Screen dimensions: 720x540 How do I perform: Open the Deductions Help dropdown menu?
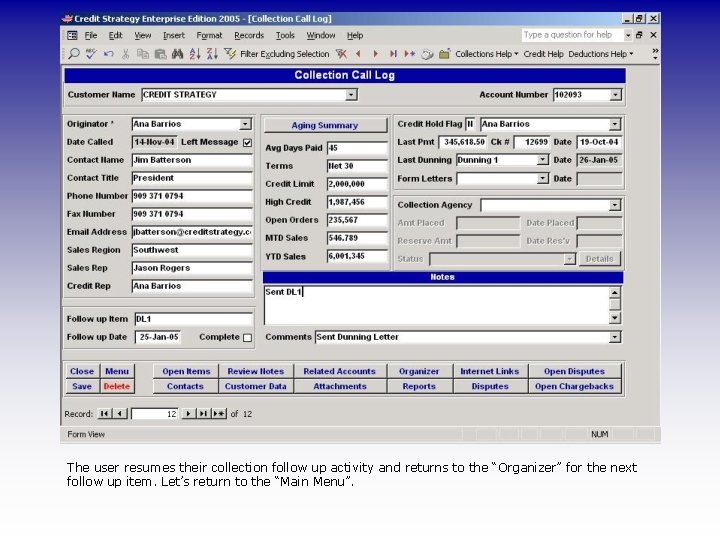[x=601, y=54]
